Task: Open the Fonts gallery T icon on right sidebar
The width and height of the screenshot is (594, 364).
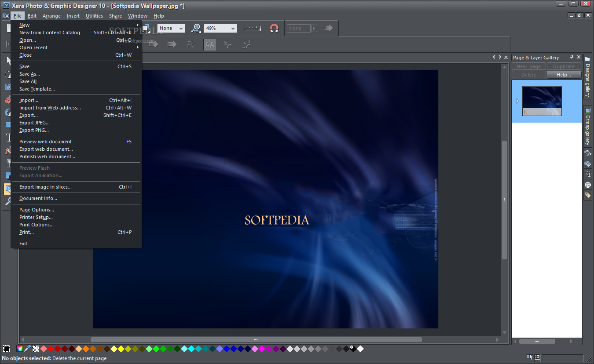Action: [588, 174]
